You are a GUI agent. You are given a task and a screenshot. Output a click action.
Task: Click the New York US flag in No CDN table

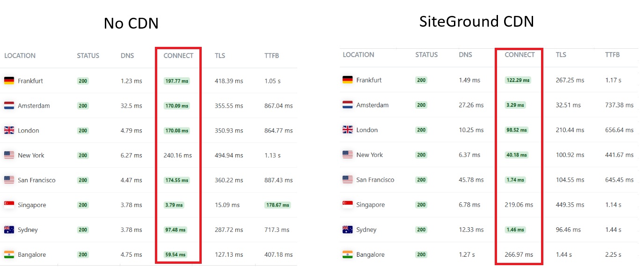coord(9,155)
